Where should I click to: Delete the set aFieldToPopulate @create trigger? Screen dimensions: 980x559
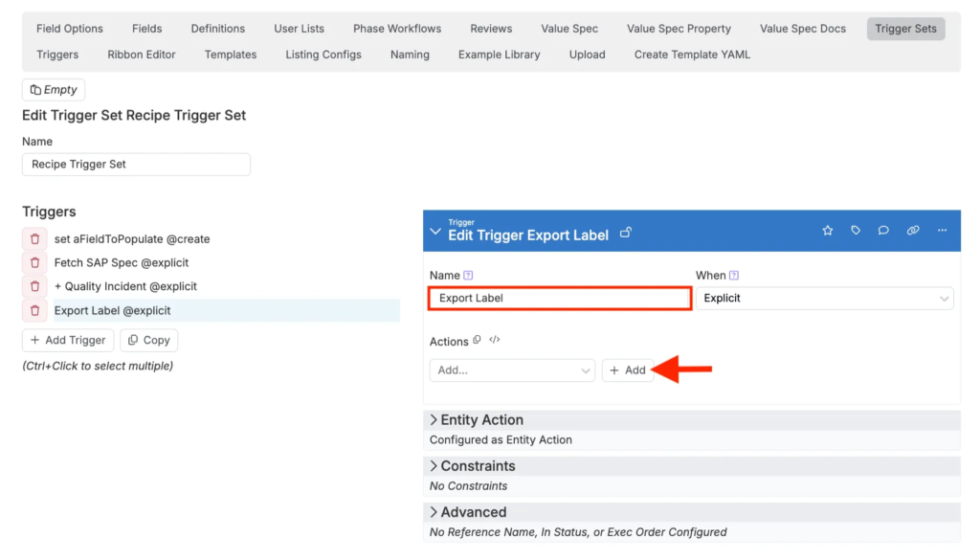[35, 239]
